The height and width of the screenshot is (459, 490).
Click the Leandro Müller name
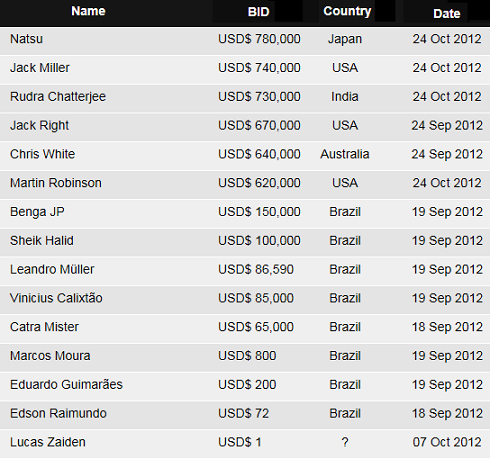(x=52, y=269)
